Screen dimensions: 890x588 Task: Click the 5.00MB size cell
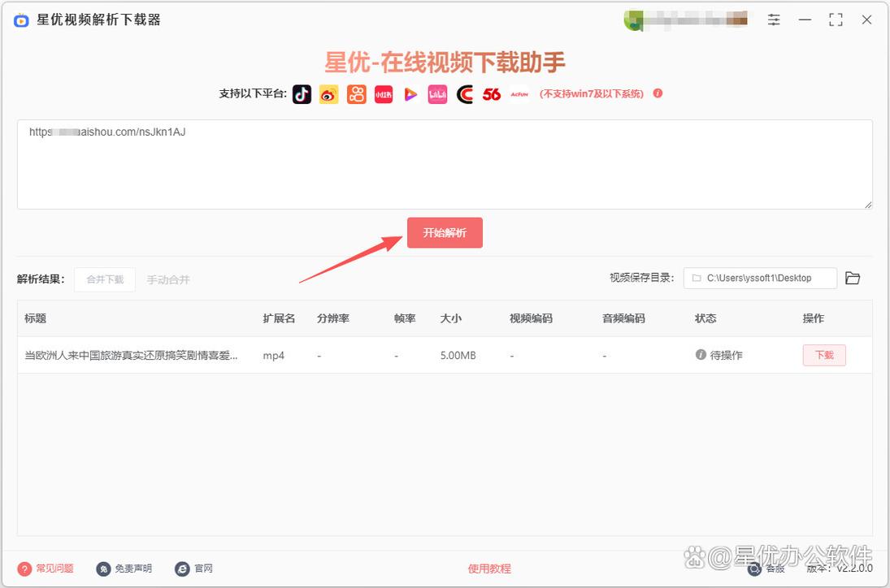[458, 356]
